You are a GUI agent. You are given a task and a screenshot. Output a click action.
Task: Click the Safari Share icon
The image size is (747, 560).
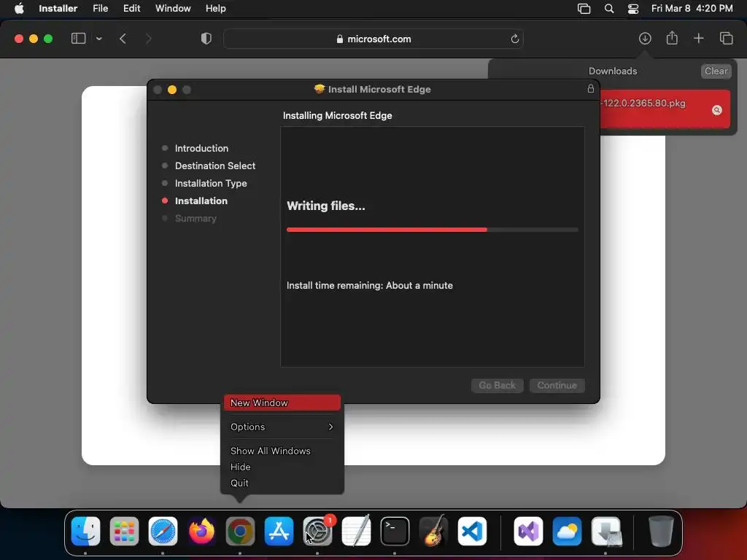point(672,38)
